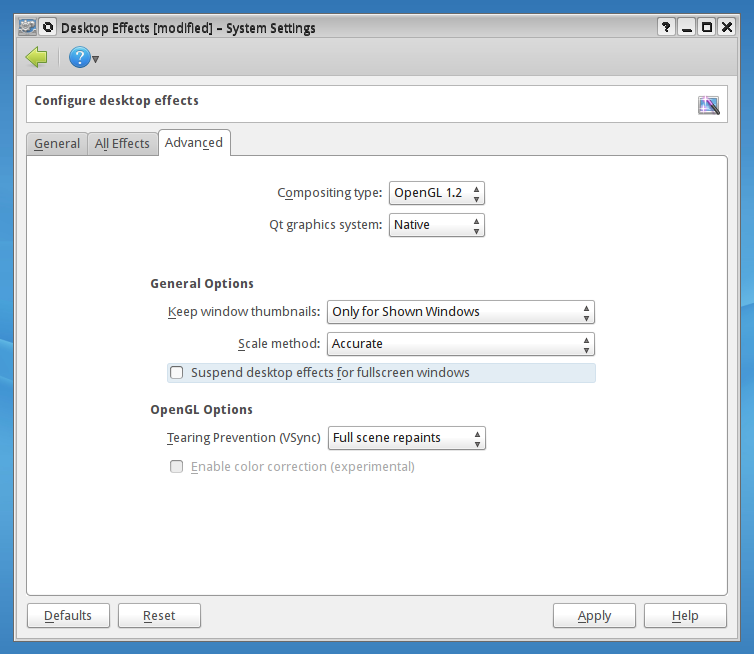Click the Defaults button
Image resolution: width=754 pixels, height=654 pixels.
(68, 616)
